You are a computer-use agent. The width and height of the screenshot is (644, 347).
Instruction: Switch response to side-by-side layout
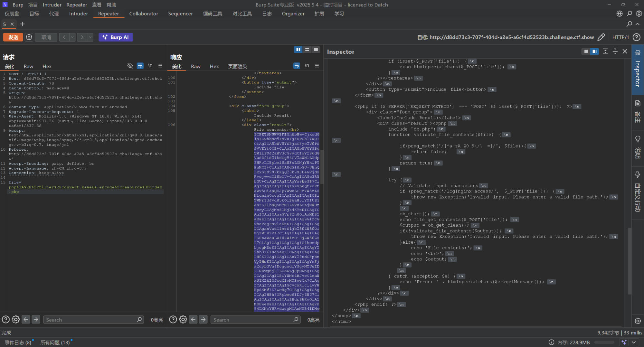tap(298, 50)
